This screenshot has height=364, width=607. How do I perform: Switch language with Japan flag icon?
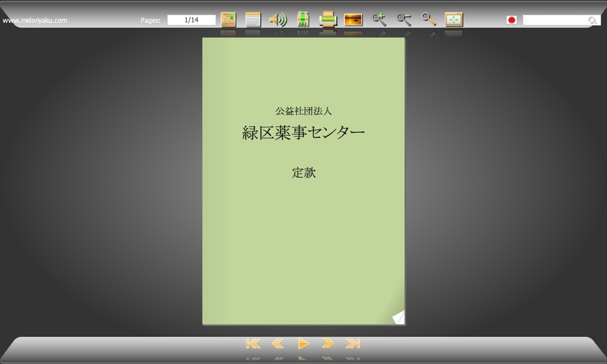click(511, 20)
